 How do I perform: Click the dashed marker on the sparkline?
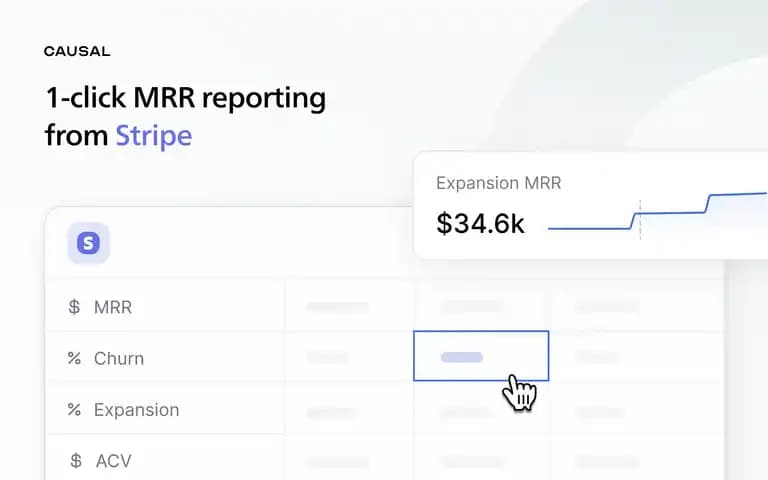pyautogui.click(x=640, y=219)
